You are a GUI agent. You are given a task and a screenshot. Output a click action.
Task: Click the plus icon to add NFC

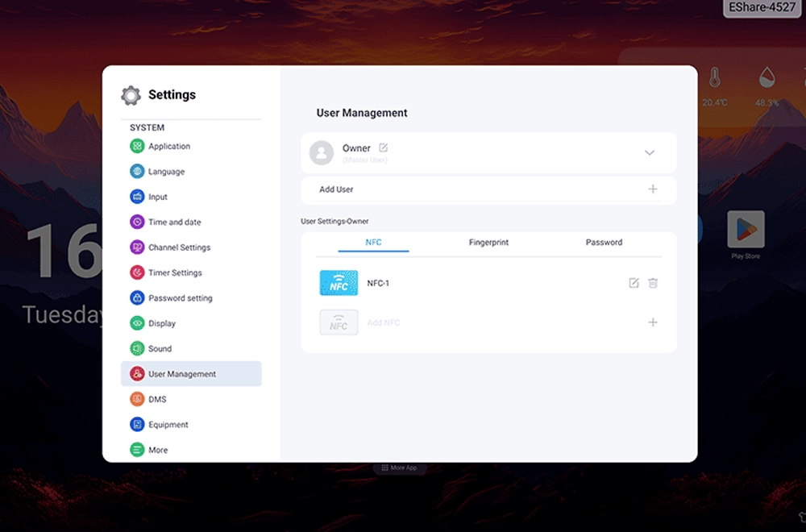pyautogui.click(x=653, y=322)
